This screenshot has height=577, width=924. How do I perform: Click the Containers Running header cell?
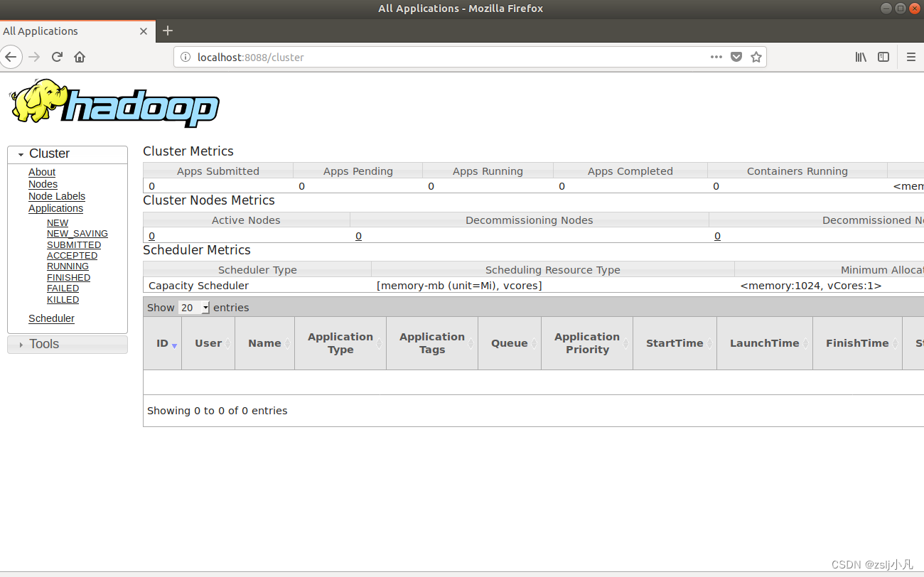coord(797,171)
